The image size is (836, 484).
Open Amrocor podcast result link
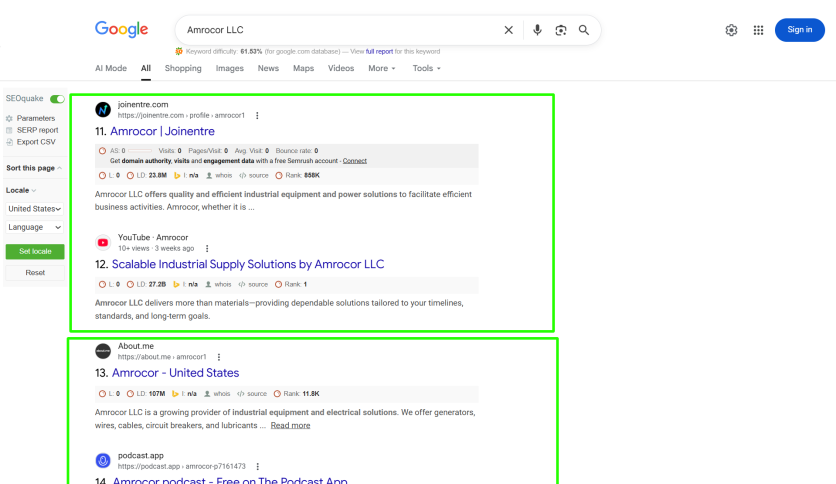tap(230, 480)
